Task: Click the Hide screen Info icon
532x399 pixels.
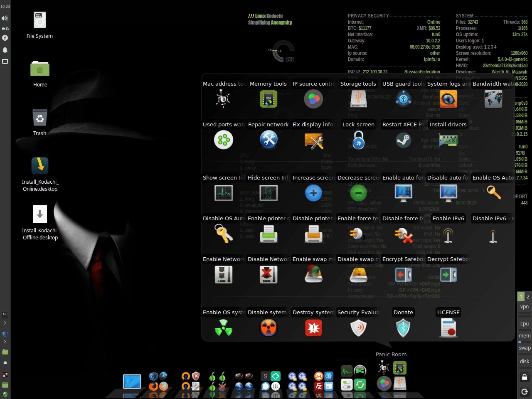Action: pyautogui.click(x=268, y=193)
